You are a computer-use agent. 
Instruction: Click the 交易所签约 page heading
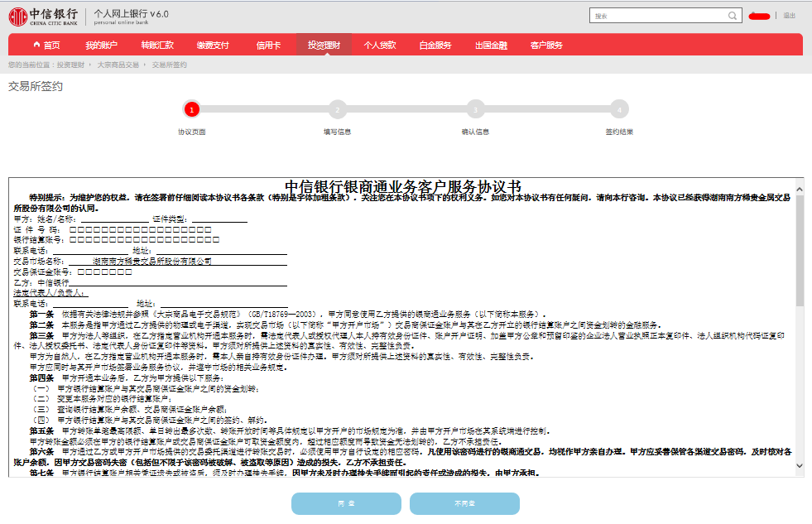pyautogui.click(x=36, y=86)
